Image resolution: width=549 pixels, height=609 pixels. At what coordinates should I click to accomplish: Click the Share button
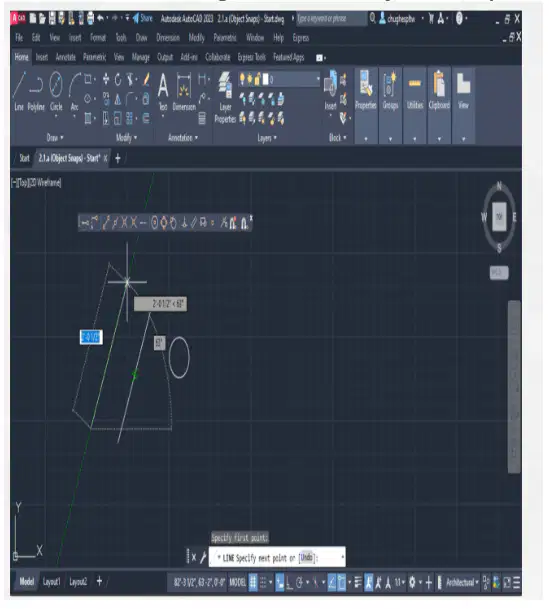click(x=142, y=18)
